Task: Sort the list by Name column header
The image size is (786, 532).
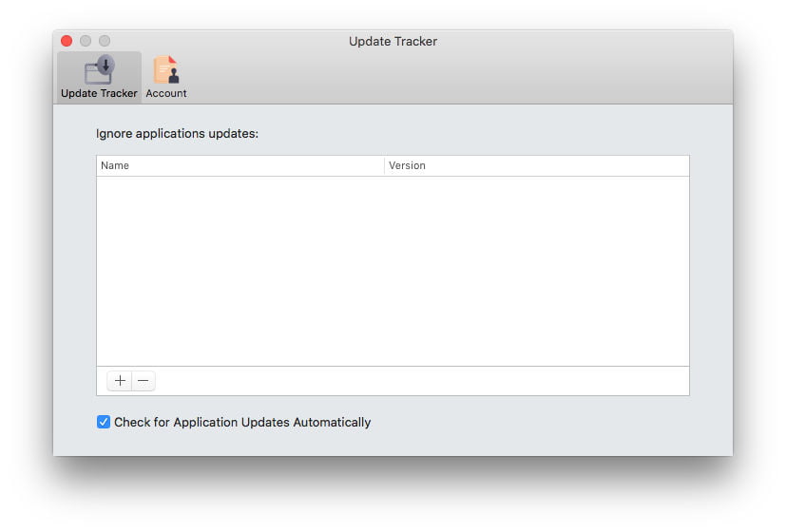Action: tap(240, 166)
